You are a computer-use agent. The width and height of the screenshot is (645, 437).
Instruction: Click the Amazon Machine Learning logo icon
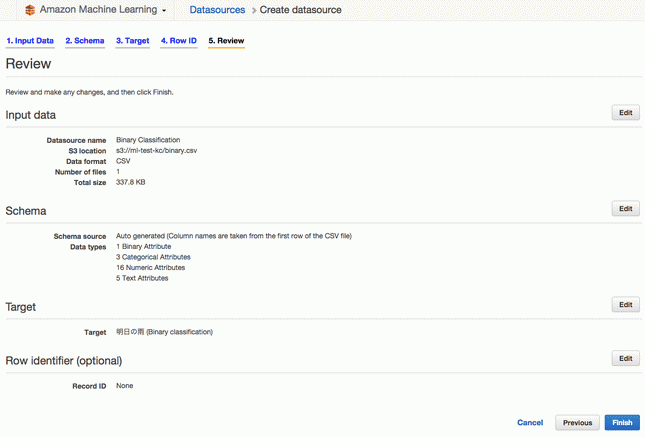(30, 10)
